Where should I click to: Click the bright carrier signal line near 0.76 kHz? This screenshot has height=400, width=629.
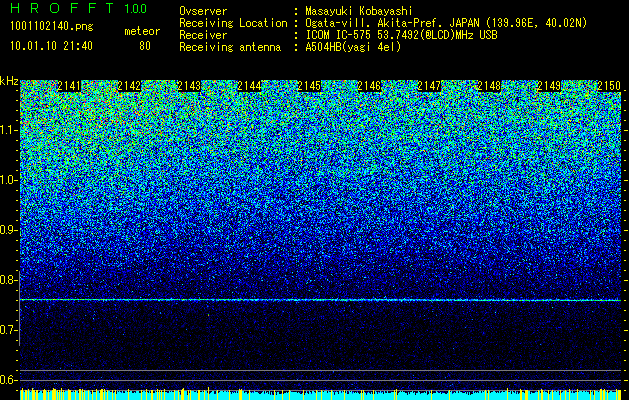pyautogui.click(x=321, y=300)
